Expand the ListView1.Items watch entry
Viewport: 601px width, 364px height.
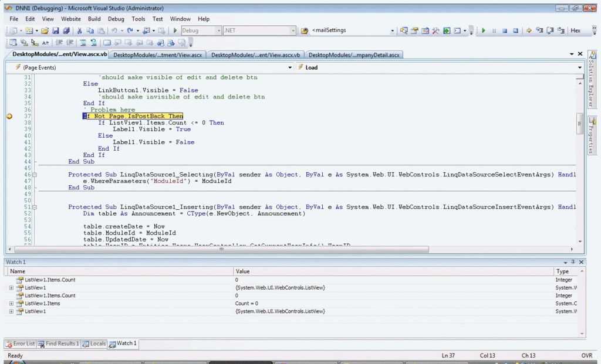coord(12,304)
